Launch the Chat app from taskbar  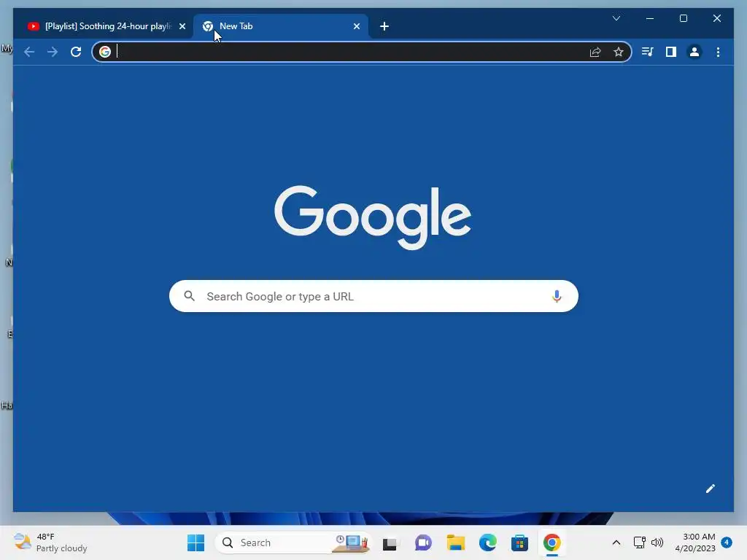tap(422, 542)
